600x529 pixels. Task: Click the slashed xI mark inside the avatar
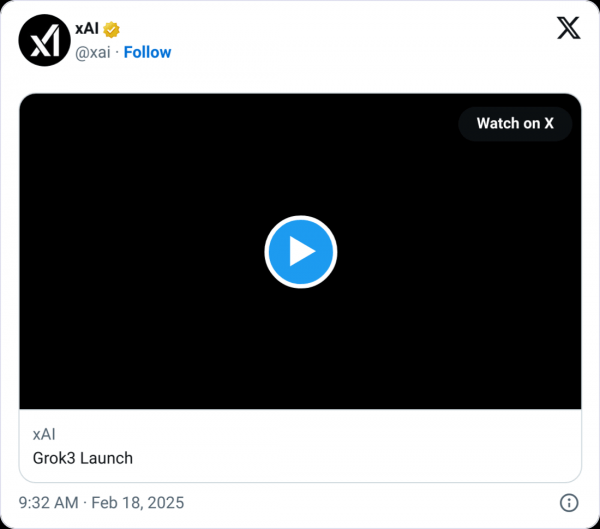click(44, 43)
